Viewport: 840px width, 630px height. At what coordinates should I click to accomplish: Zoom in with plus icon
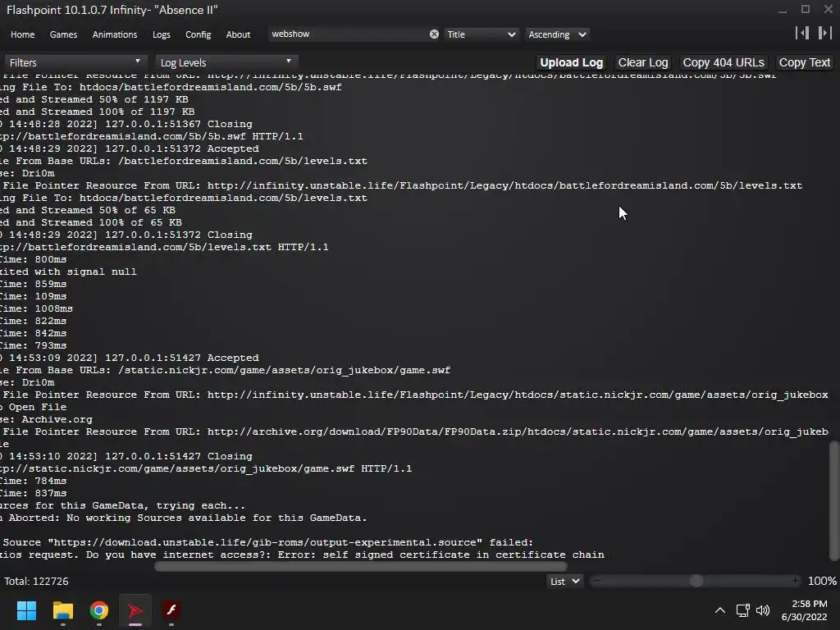tap(796, 581)
